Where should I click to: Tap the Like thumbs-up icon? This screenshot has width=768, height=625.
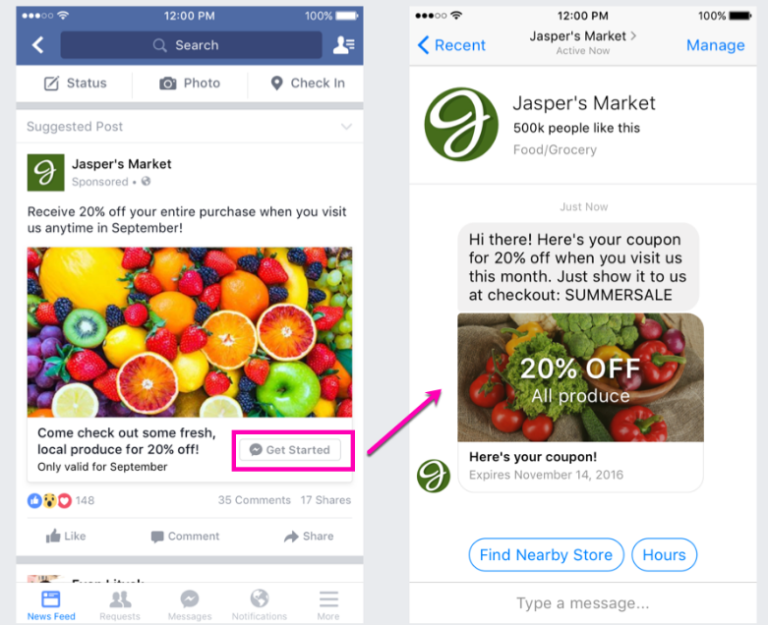tap(53, 536)
